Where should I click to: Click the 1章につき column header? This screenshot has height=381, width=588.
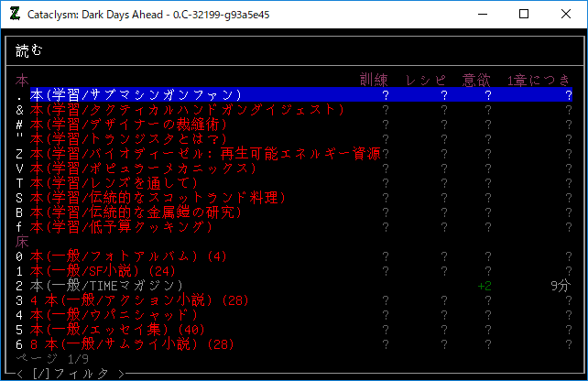click(539, 80)
